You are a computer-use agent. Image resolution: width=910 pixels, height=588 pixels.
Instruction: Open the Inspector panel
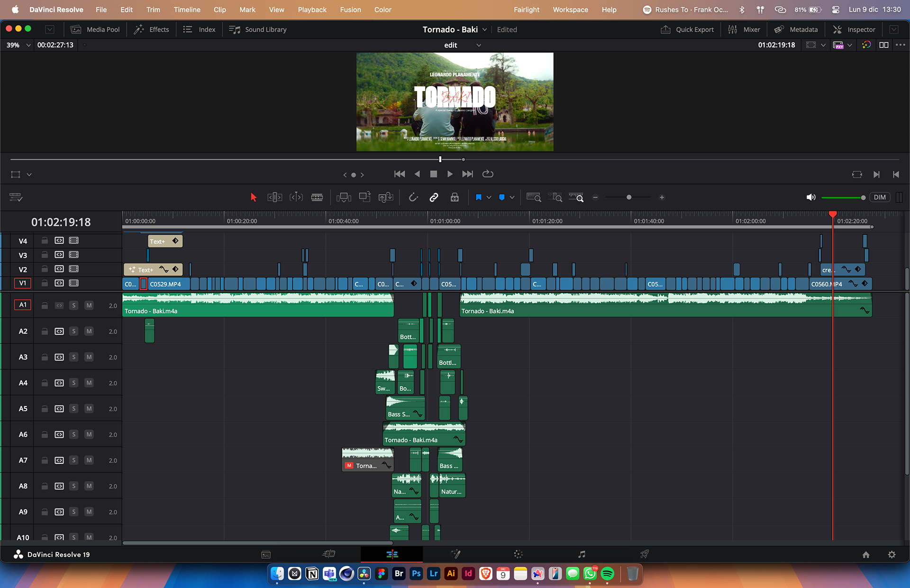(854, 29)
